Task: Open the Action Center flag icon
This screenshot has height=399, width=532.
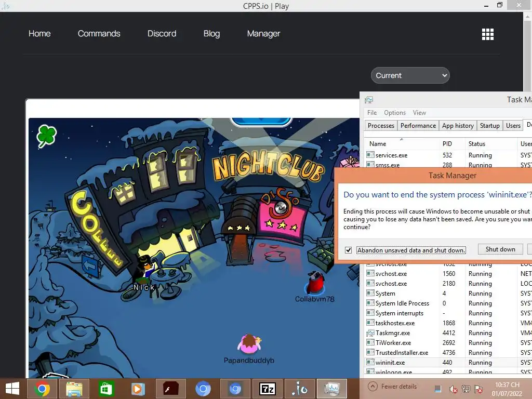Action: (x=478, y=389)
